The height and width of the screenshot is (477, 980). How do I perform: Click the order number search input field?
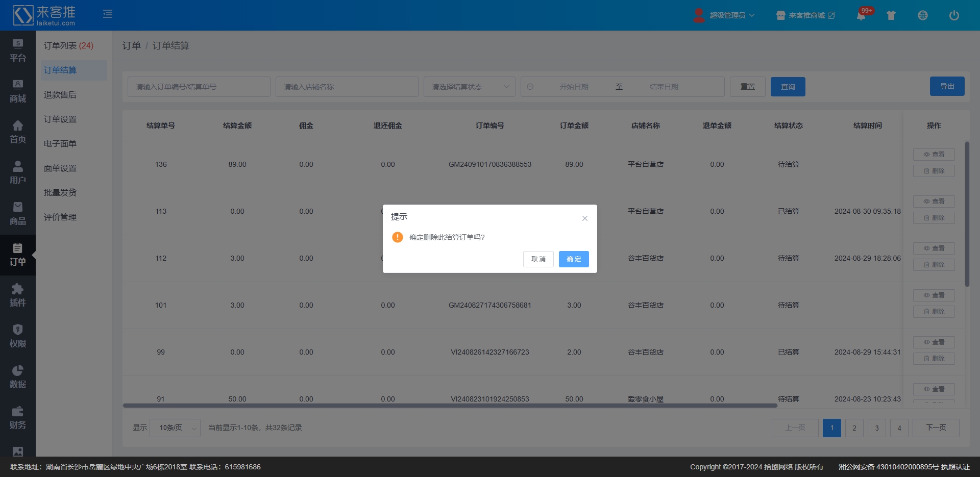point(199,87)
